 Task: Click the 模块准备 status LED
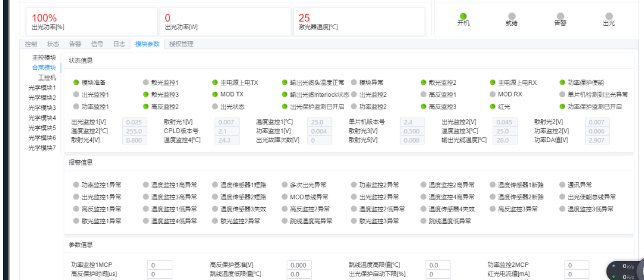[x=76, y=82]
